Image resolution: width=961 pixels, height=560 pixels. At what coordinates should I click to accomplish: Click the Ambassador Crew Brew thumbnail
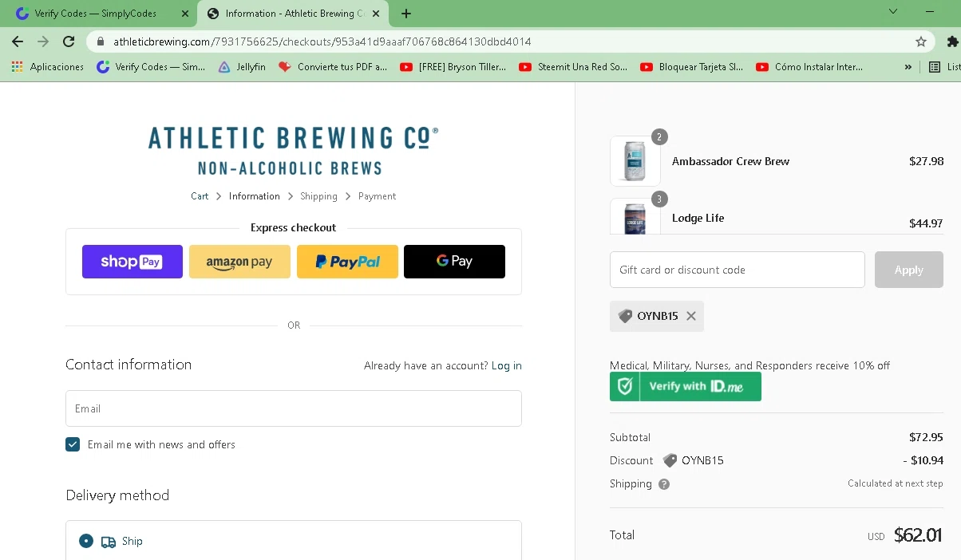pyautogui.click(x=635, y=161)
